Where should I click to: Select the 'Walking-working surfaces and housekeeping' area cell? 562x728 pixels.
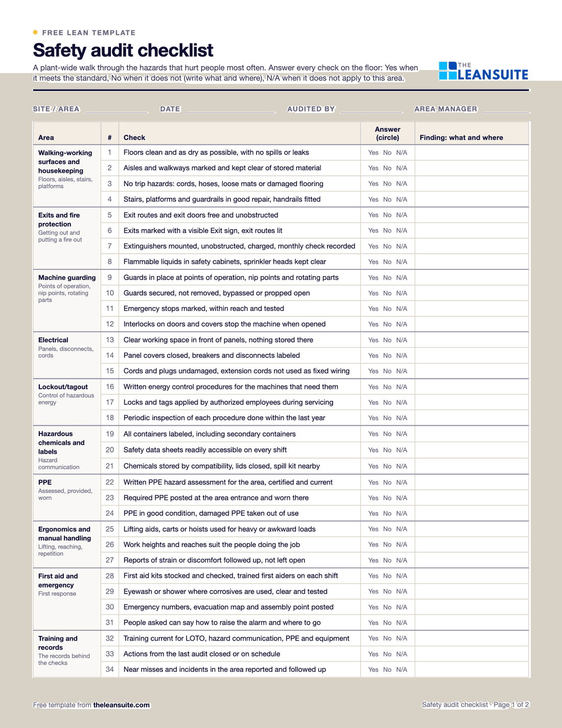click(67, 176)
